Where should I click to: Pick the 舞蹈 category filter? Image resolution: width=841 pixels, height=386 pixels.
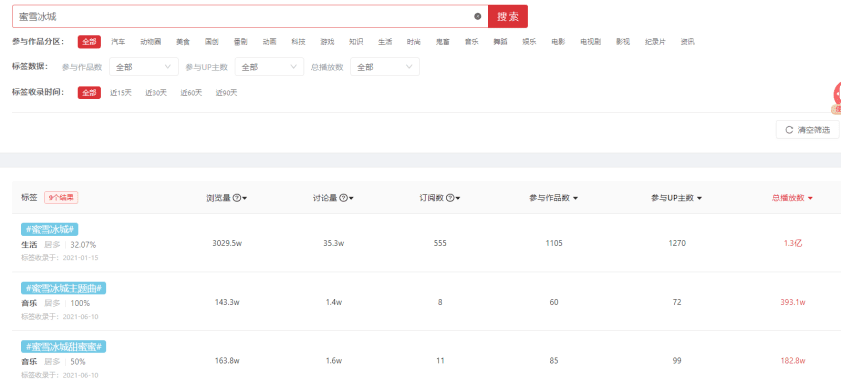500,41
